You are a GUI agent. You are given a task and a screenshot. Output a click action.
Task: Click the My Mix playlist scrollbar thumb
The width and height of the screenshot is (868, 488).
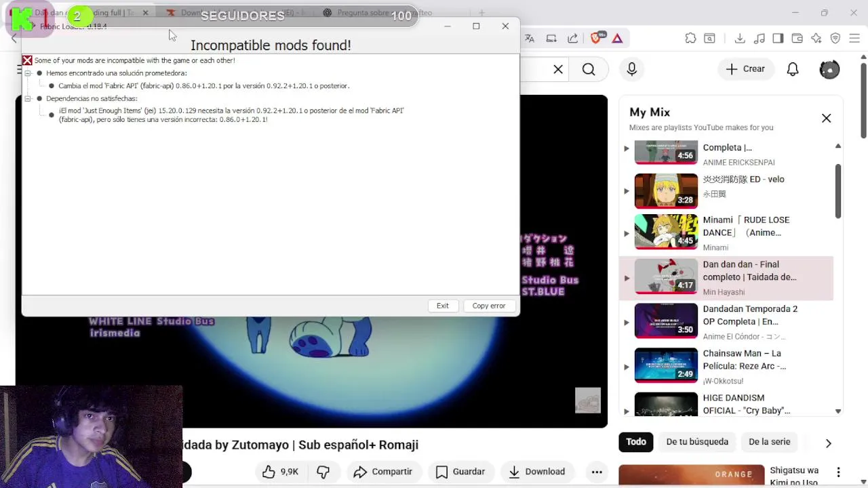click(x=838, y=191)
